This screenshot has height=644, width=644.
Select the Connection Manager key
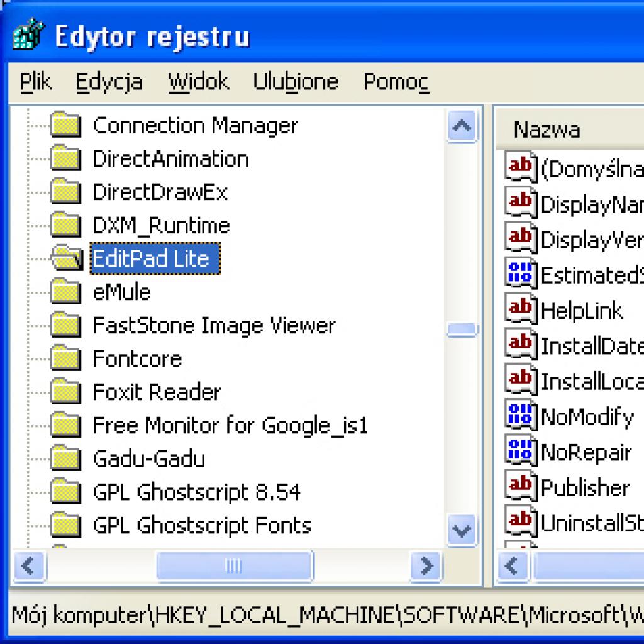[x=195, y=126]
